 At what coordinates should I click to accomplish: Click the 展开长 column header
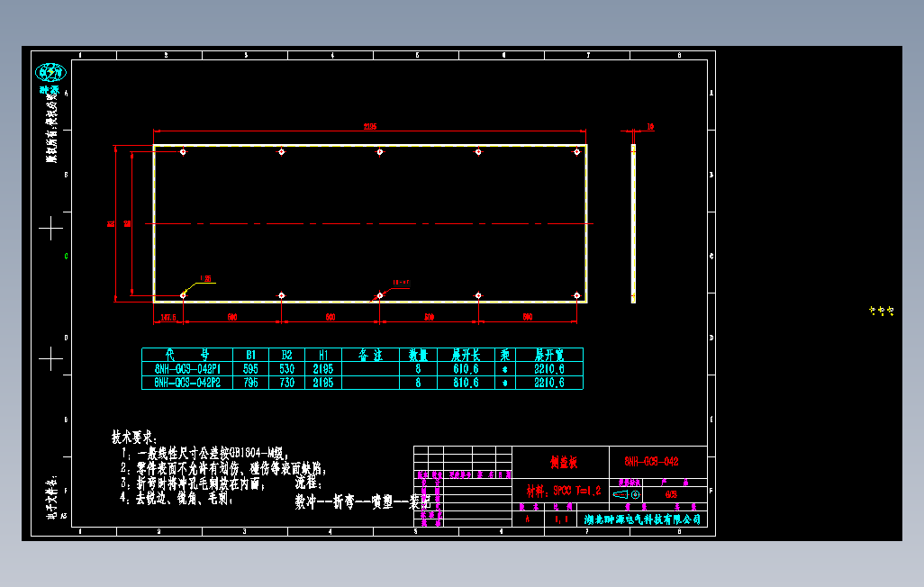pyautogui.click(x=466, y=355)
